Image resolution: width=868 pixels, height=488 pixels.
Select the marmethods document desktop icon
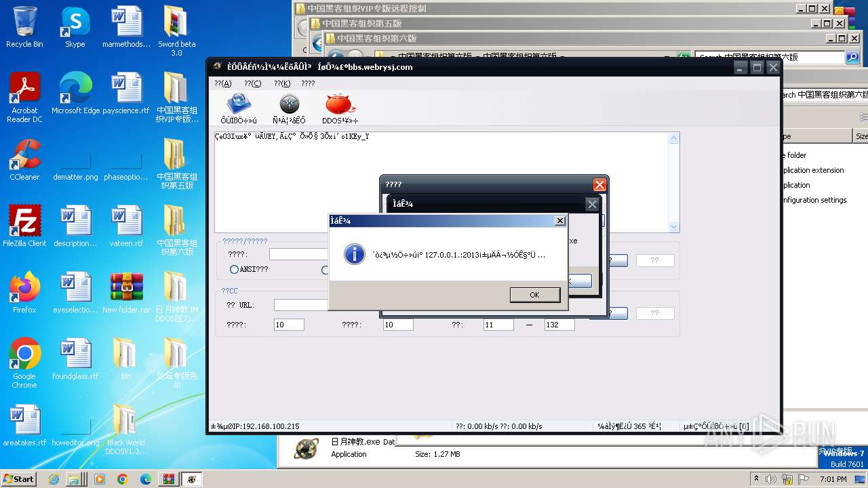click(126, 28)
